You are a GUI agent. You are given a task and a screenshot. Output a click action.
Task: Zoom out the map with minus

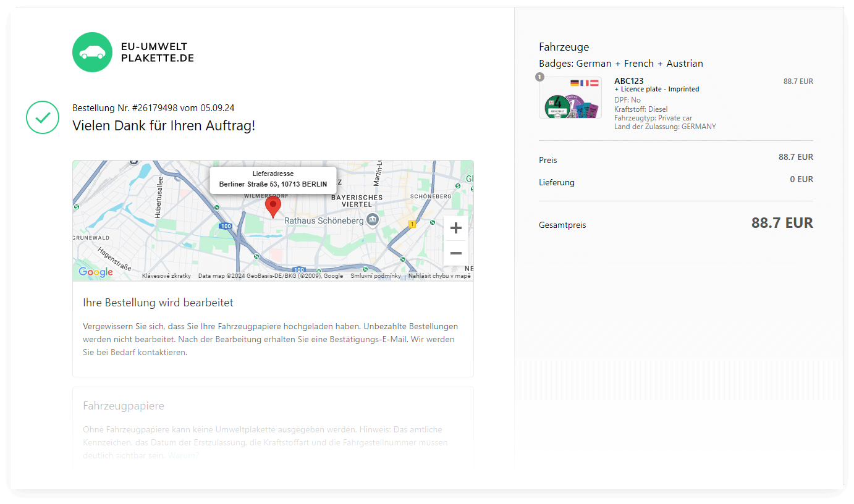pos(455,253)
